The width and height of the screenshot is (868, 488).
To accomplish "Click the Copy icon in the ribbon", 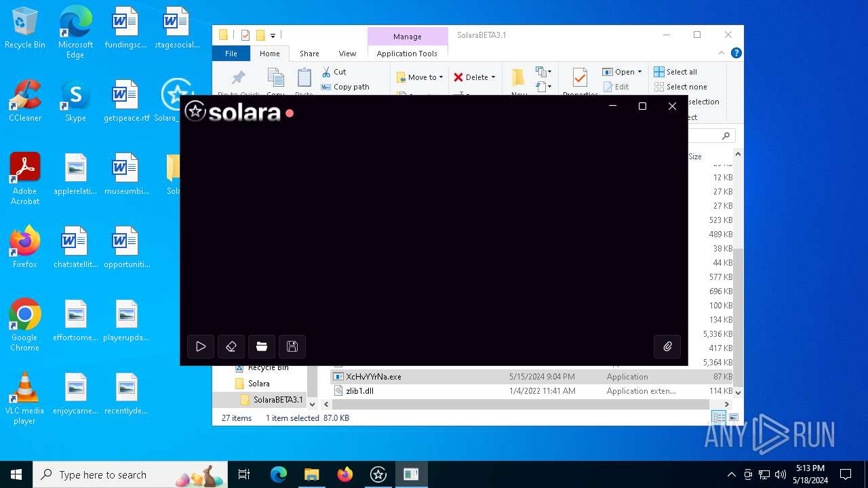I will [x=275, y=78].
